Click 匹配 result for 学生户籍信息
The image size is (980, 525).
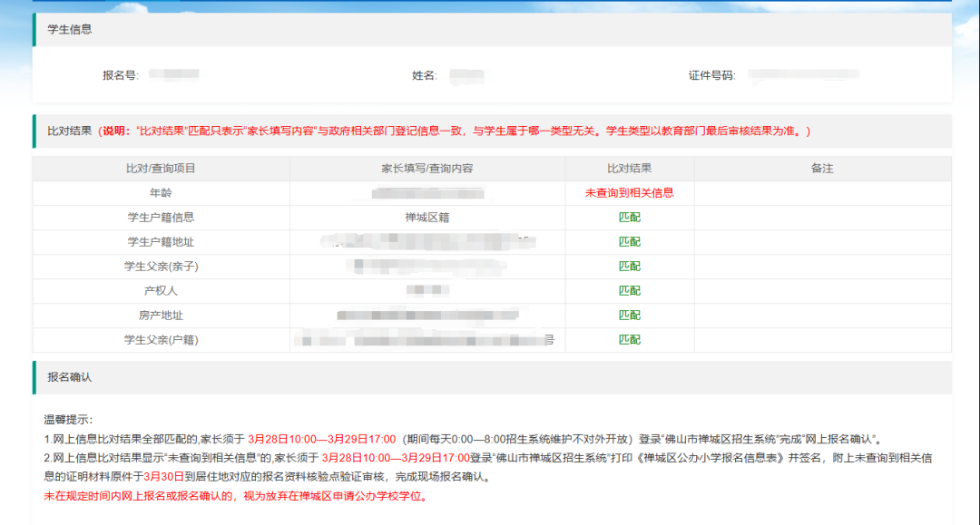[630, 218]
